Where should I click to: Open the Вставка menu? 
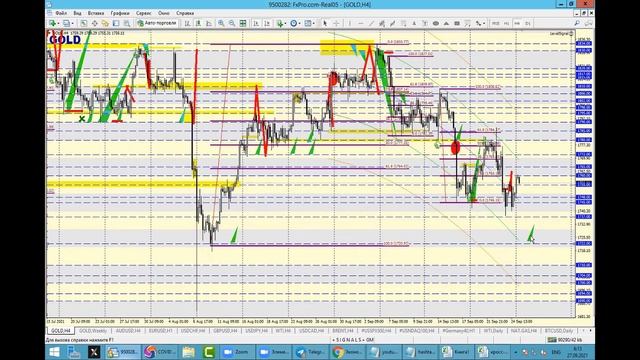click(96, 13)
